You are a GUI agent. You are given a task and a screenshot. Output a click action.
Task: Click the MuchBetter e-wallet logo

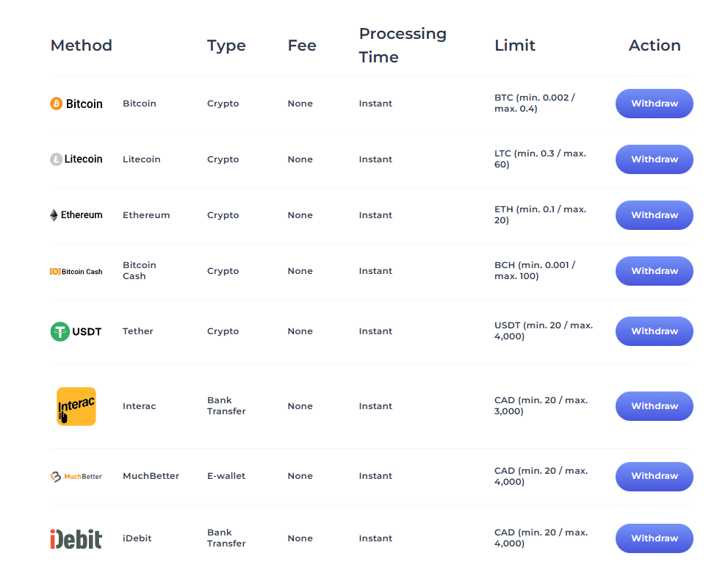click(76, 476)
